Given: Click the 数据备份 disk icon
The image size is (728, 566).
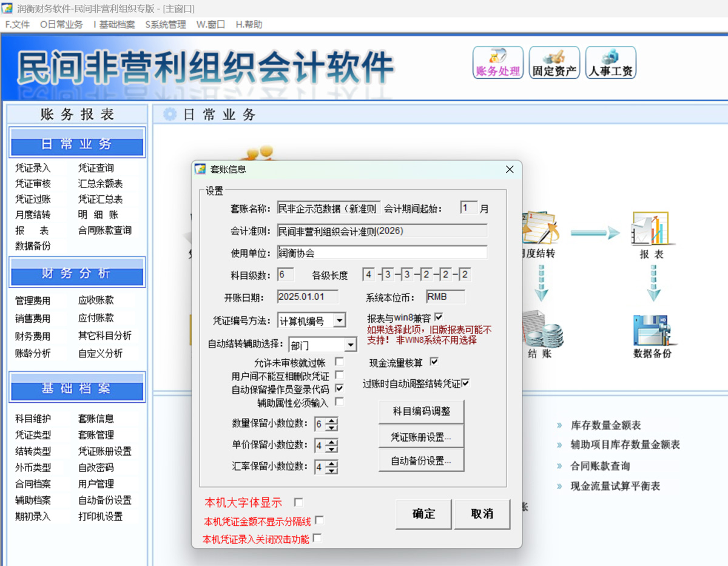Looking at the screenshot, I should coord(652,328).
